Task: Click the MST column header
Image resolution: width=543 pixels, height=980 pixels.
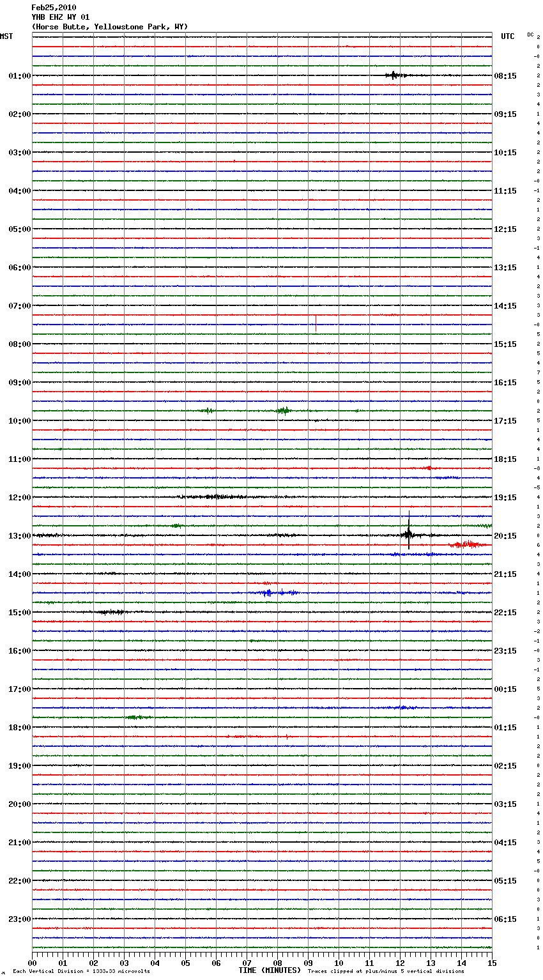Action: pyautogui.click(x=6, y=36)
